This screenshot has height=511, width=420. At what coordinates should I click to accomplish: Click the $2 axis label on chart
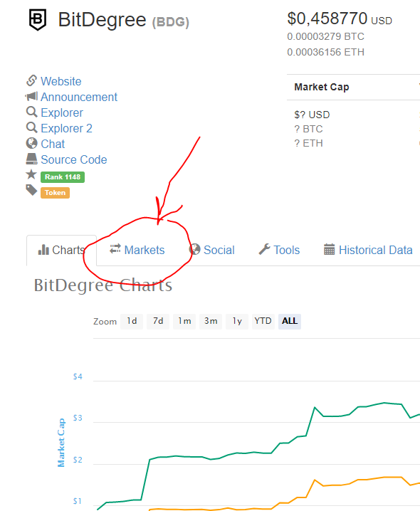tap(78, 460)
